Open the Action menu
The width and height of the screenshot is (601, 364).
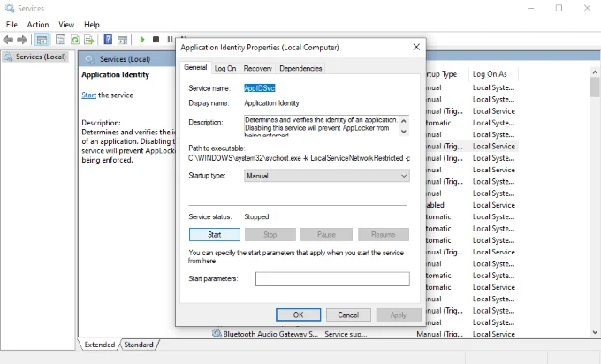coord(37,25)
